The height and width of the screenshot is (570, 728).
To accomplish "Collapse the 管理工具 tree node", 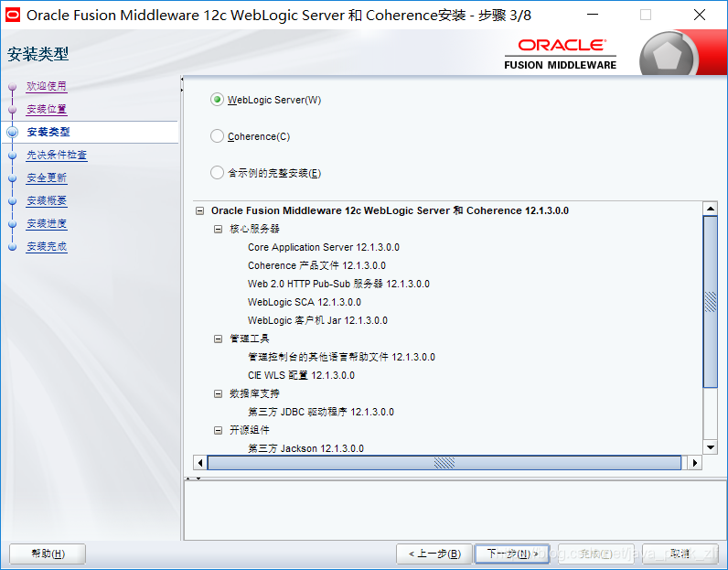I will [218, 339].
